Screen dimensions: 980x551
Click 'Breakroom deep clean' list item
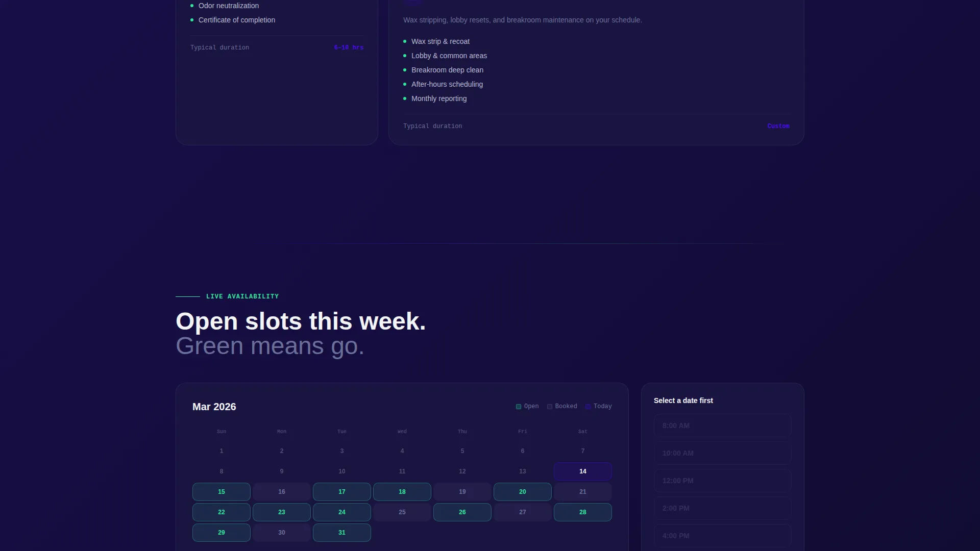(447, 70)
